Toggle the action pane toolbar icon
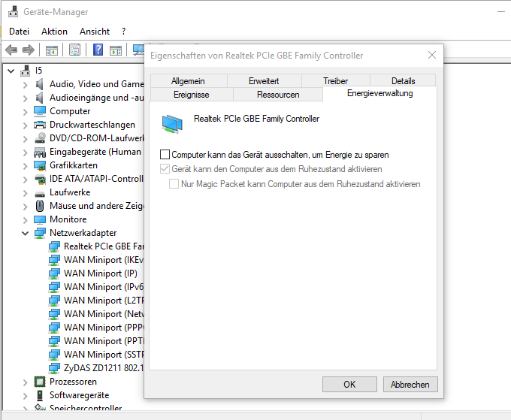This screenshot has width=511, height=420. (116, 50)
